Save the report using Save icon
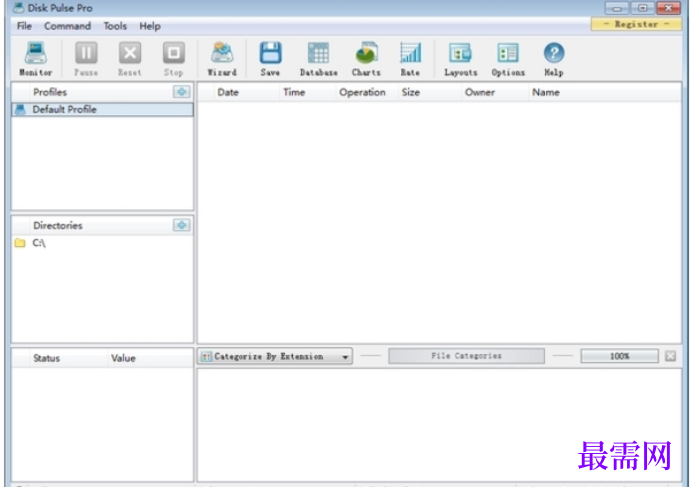This screenshot has width=690, height=487. click(x=270, y=59)
